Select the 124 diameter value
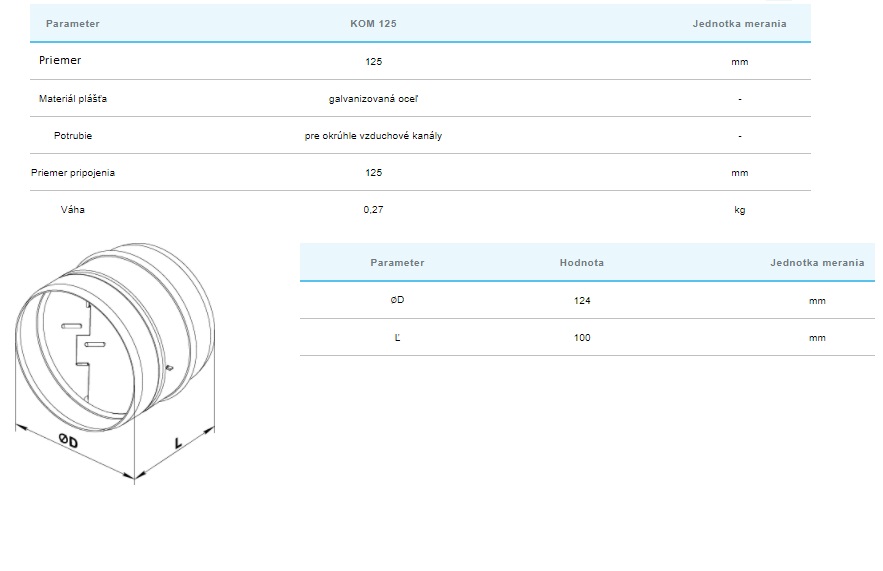 click(582, 300)
